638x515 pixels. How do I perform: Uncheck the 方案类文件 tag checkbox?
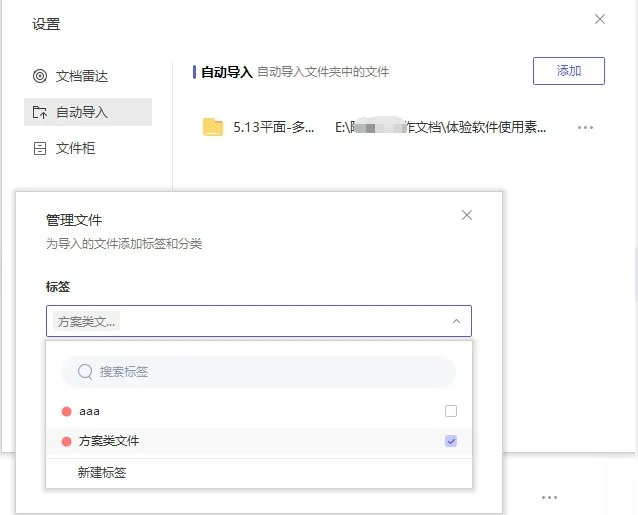[x=451, y=441]
